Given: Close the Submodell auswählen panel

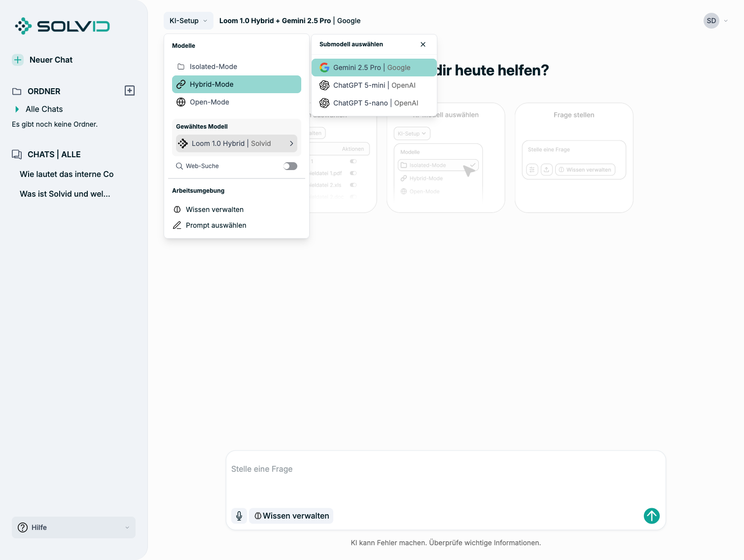Looking at the screenshot, I should coord(423,44).
